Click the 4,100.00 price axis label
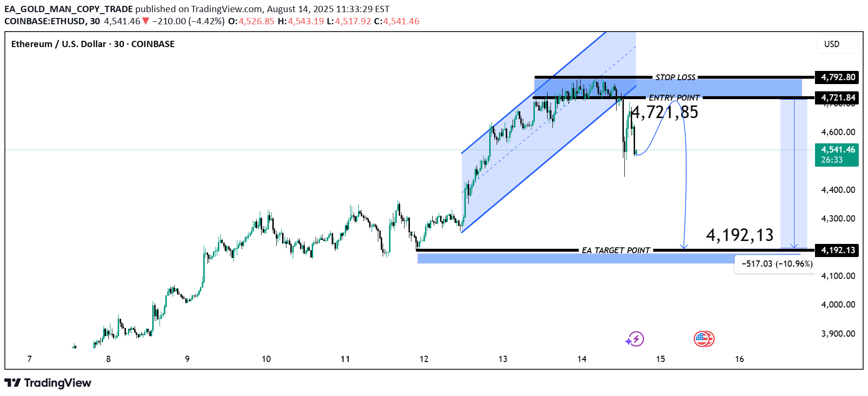 (838, 276)
